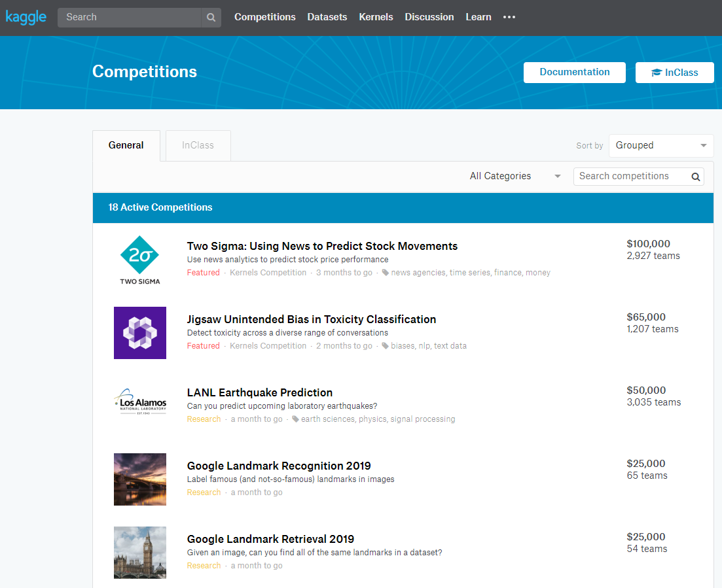Open LANL Earthquake Prediction competition
722x588 pixels.
[x=260, y=392]
